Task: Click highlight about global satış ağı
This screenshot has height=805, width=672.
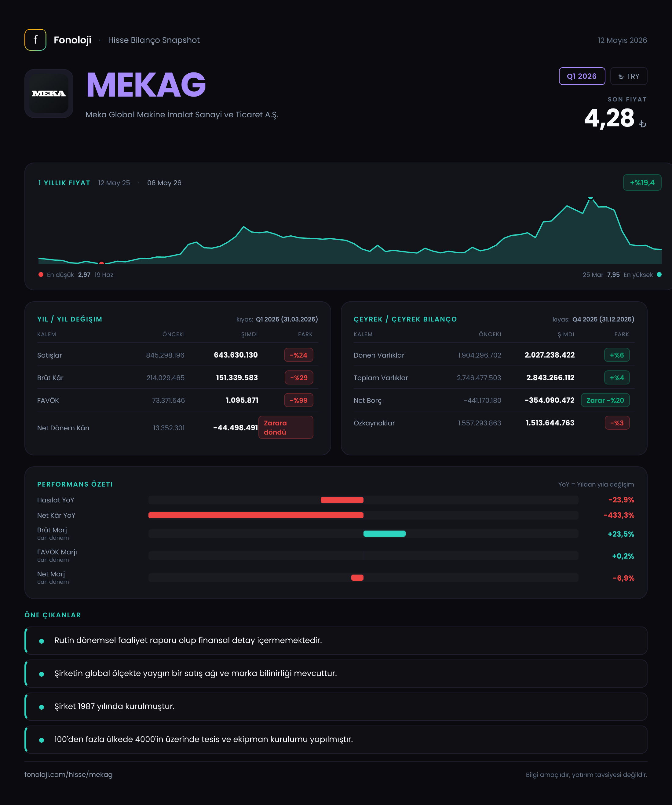Action: click(x=336, y=674)
